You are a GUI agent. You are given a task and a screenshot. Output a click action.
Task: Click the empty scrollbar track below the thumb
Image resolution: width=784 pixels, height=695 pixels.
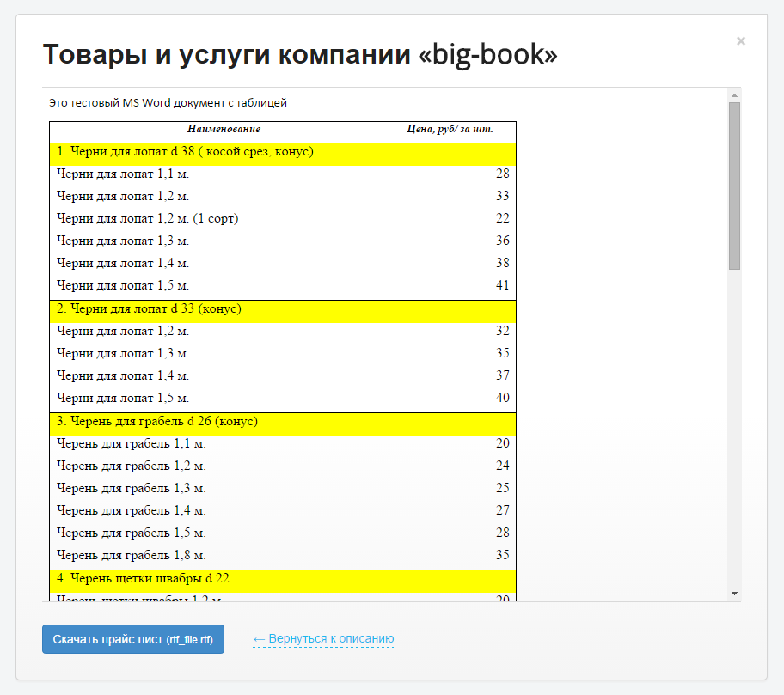734,430
